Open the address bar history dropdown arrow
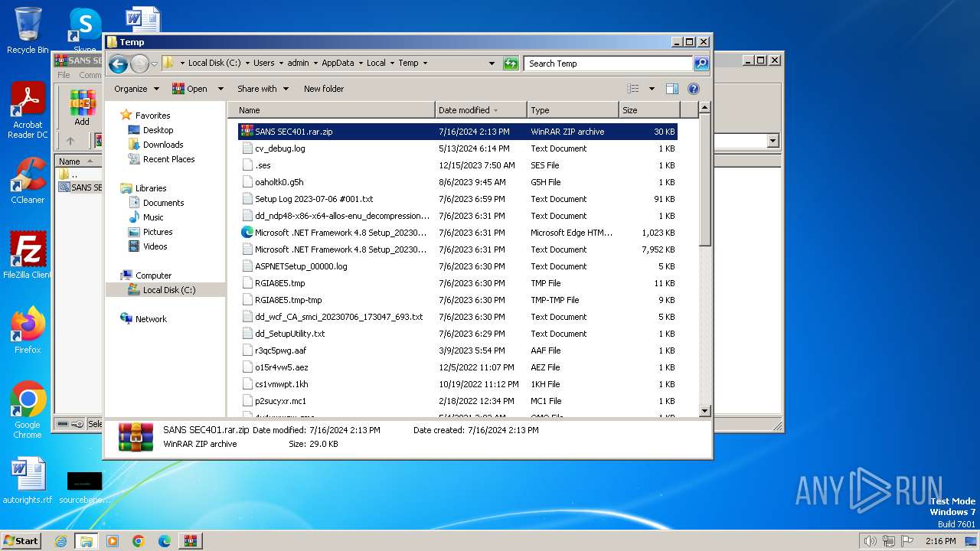 pos(492,64)
